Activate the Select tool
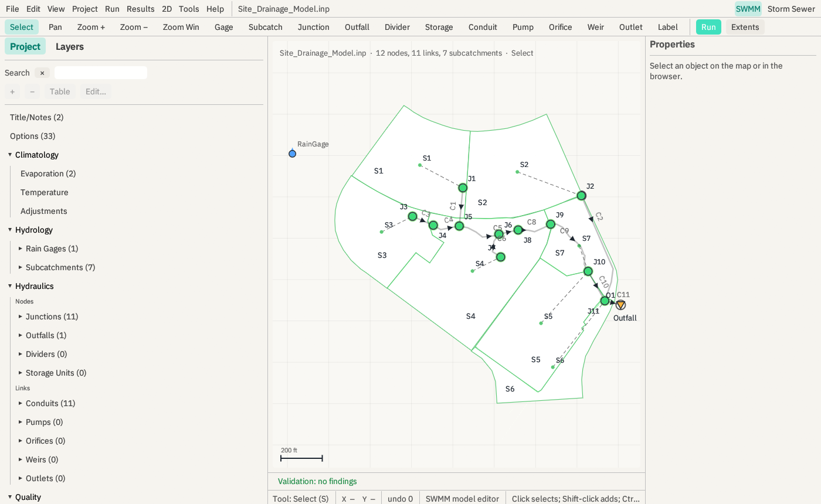The width and height of the screenshot is (821, 504). click(22, 27)
